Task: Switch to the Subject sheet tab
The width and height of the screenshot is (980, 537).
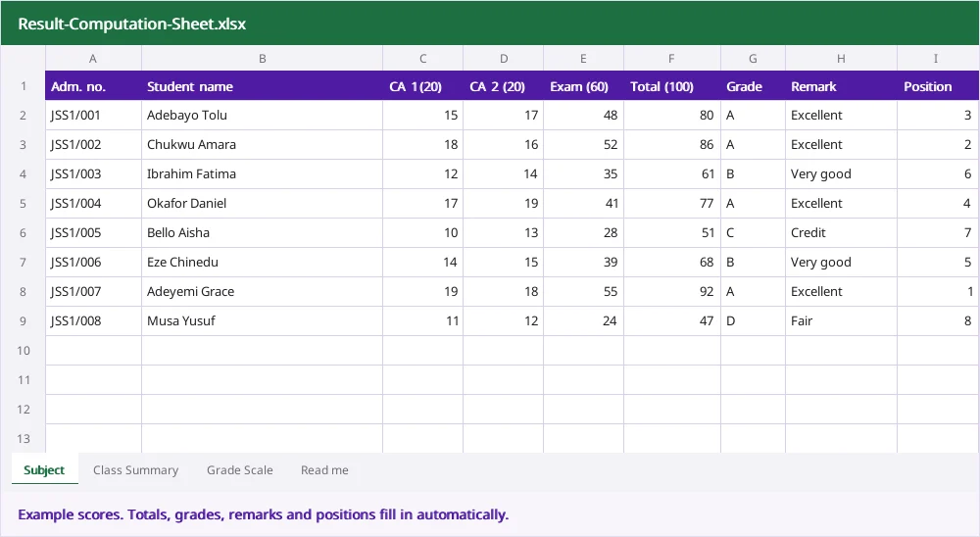Action: click(44, 469)
